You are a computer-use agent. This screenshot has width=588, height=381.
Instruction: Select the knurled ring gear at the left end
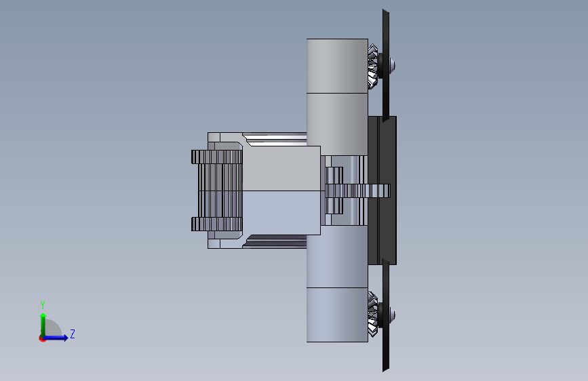[x=217, y=190]
